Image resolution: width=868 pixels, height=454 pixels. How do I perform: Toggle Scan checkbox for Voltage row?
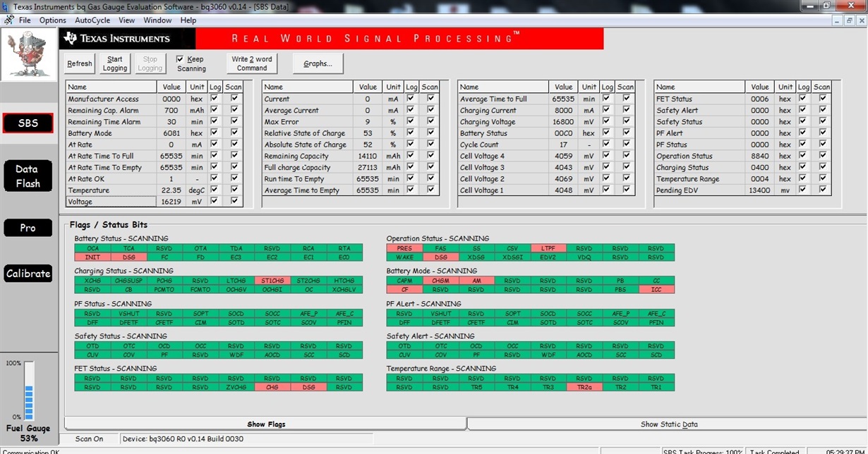pyautogui.click(x=234, y=201)
